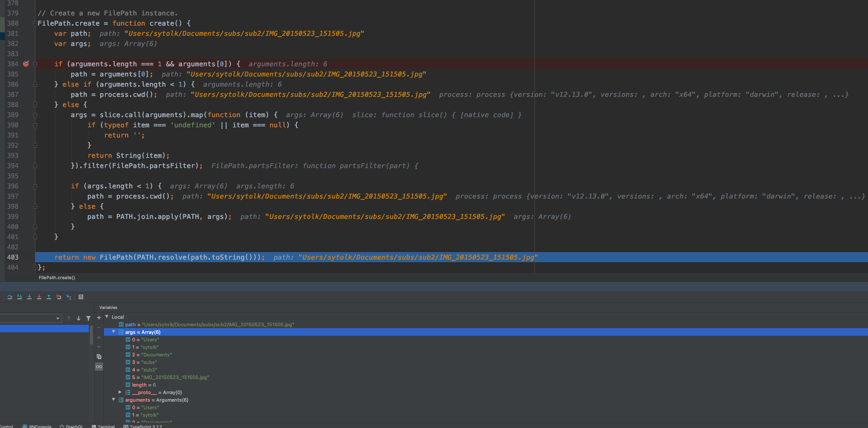Click the Variables panel header
Image resolution: width=868 pixels, height=428 pixels.
click(x=108, y=307)
